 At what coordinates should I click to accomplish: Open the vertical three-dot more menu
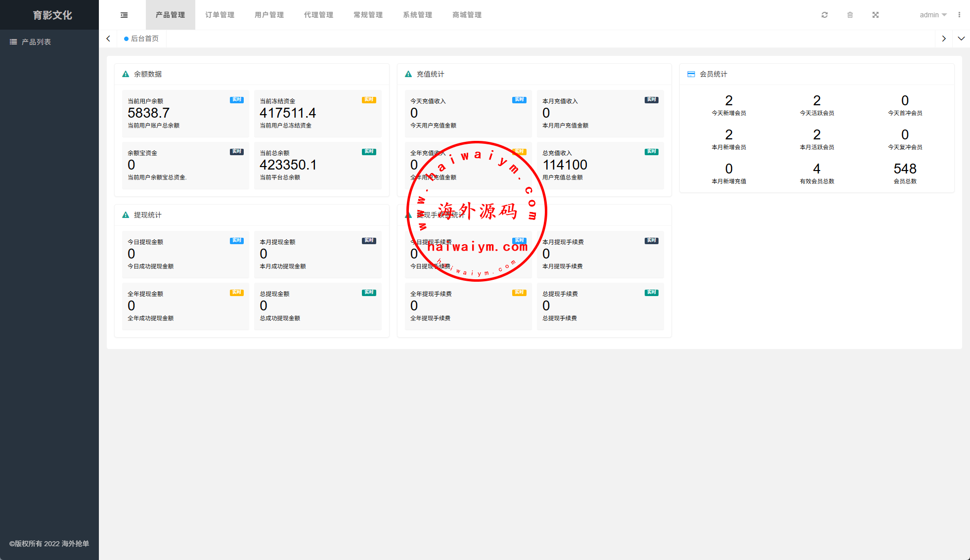pyautogui.click(x=959, y=15)
